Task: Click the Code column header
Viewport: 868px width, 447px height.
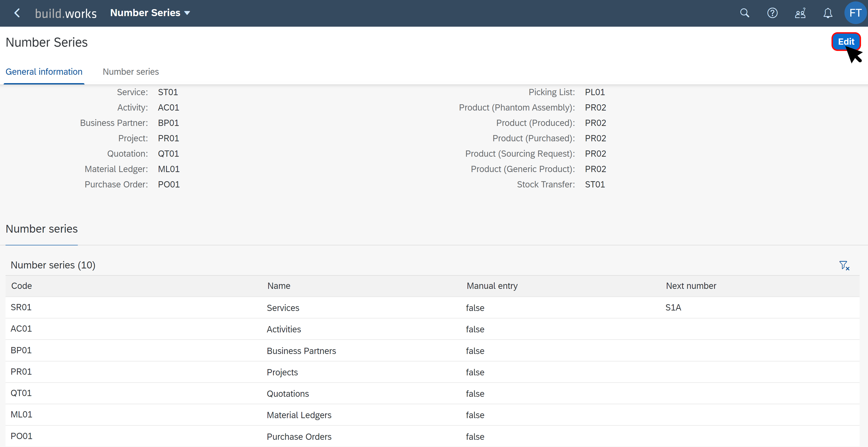Action: coord(22,286)
